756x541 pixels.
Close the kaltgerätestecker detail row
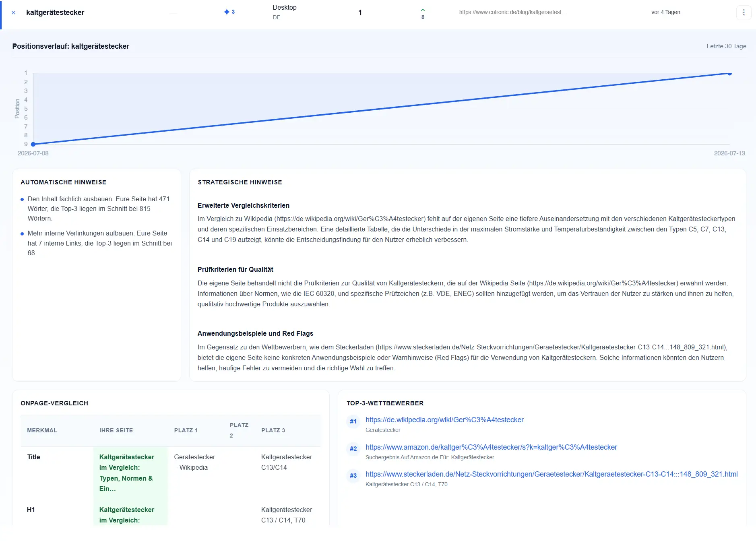click(x=13, y=12)
